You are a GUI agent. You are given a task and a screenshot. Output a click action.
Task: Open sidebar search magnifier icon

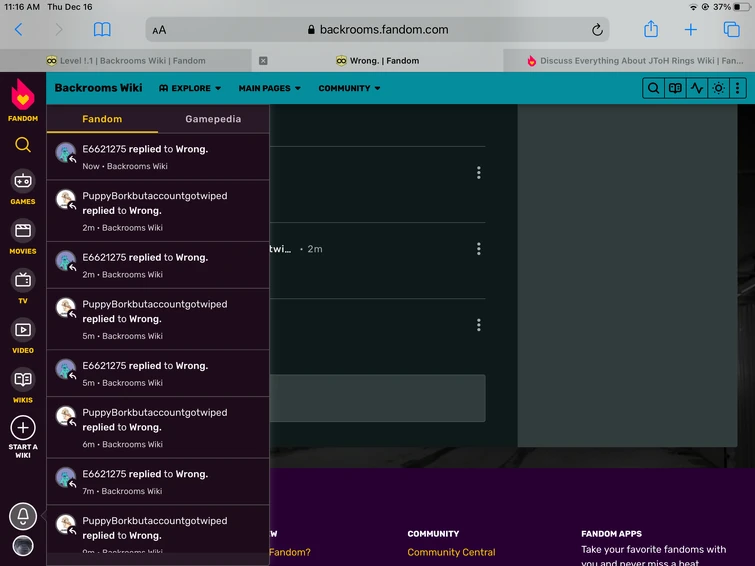[23, 145]
